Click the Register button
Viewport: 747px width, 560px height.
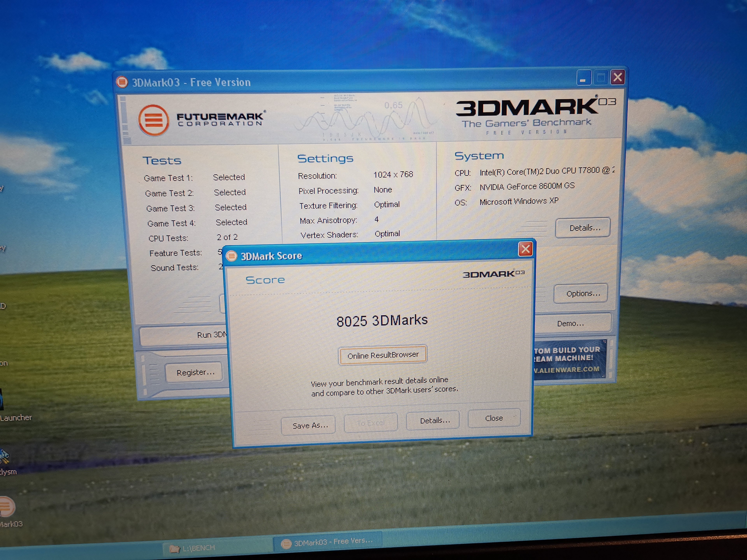pyautogui.click(x=195, y=372)
